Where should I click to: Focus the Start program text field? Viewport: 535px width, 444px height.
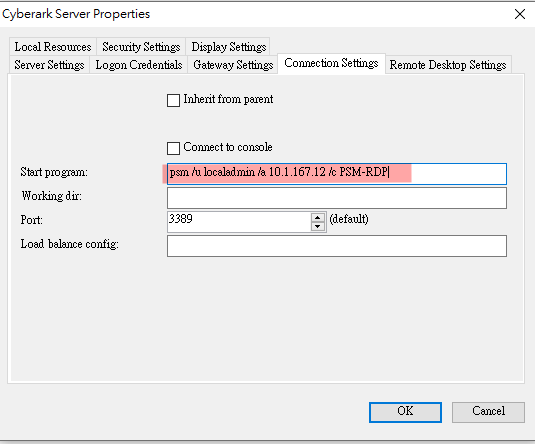click(337, 174)
